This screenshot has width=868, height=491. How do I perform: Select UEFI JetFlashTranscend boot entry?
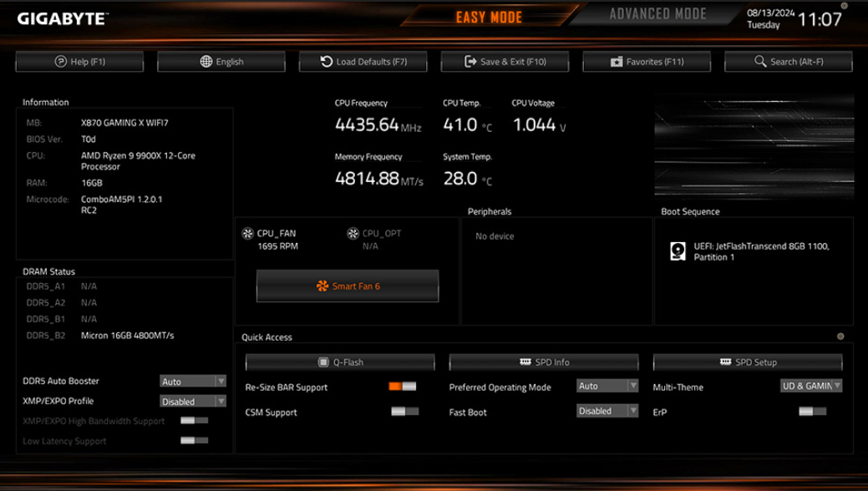tap(750, 251)
